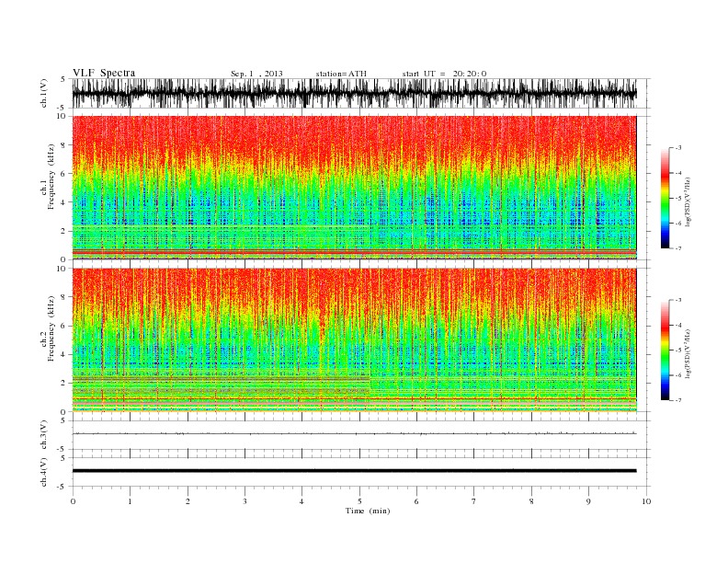Click the time axis tick label "10"
The image size is (728, 563).
pyautogui.click(x=646, y=501)
